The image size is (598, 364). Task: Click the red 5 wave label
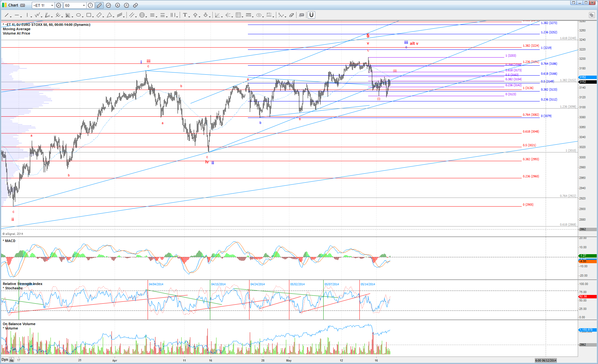point(368,36)
